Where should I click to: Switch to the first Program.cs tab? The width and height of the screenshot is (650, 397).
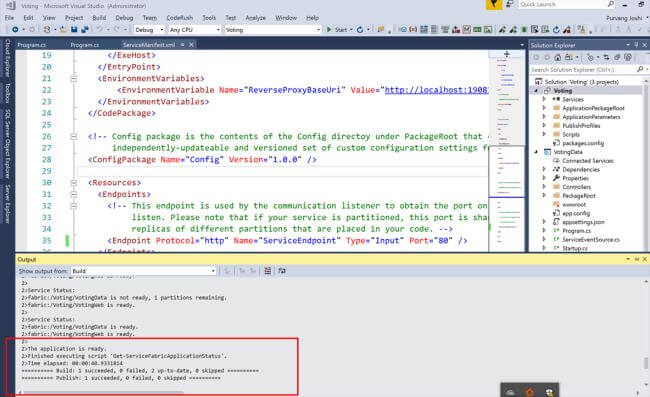[x=32, y=45]
